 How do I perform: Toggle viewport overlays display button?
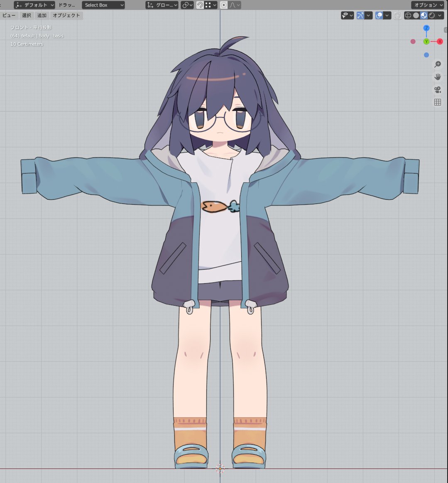tap(379, 15)
